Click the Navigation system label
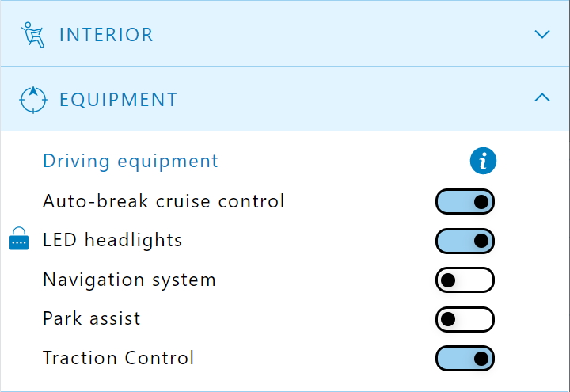The image size is (570, 392). 129,280
